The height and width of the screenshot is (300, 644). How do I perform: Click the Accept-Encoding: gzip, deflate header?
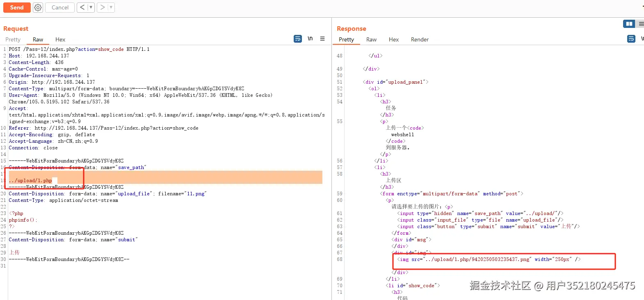tap(52, 135)
